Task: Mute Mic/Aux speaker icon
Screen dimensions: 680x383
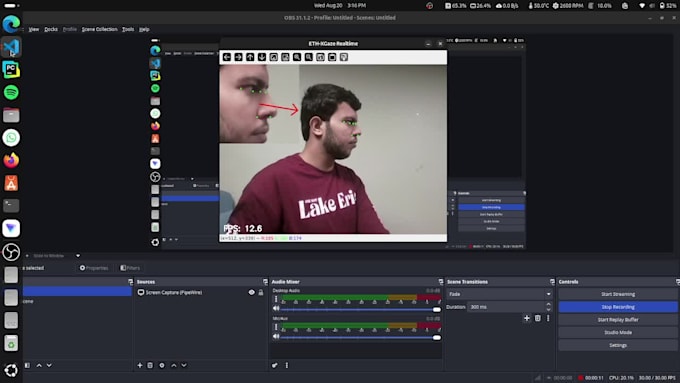Action: 276,336
